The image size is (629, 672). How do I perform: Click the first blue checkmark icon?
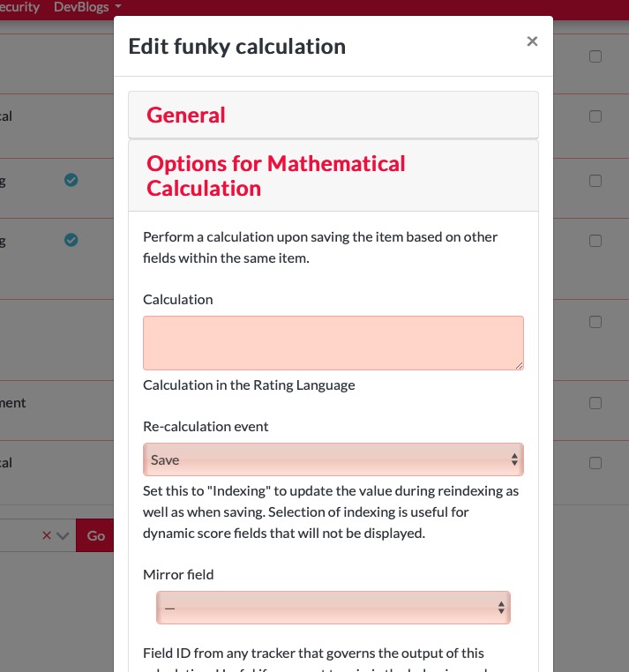point(71,180)
